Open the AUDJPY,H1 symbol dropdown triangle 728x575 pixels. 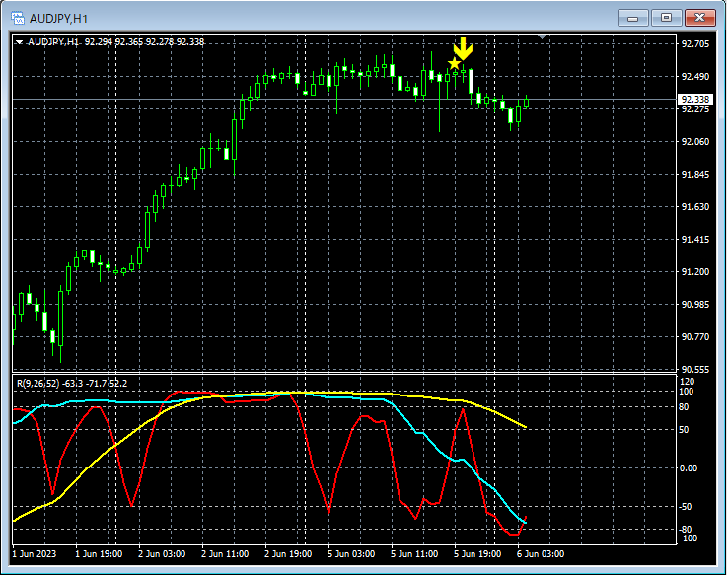(x=19, y=42)
